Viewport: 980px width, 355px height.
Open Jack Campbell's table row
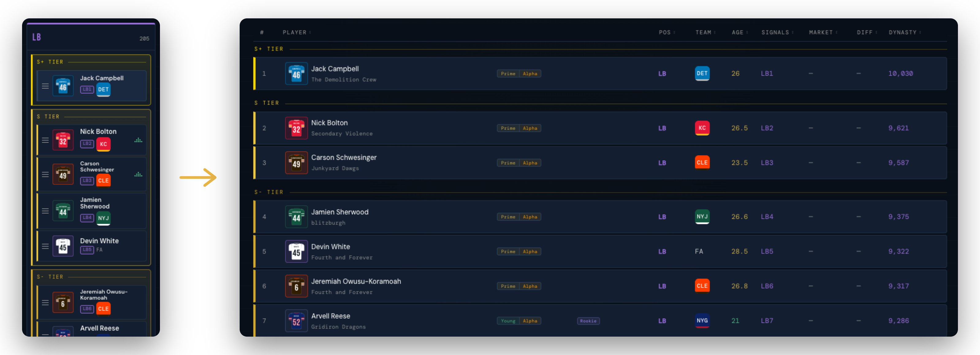[x=600, y=73]
